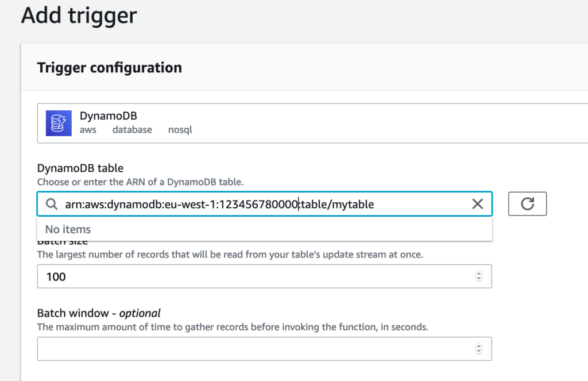The width and height of the screenshot is (588, 381).
Task: Click the "Batch window - optional" label
Action: 99,313
